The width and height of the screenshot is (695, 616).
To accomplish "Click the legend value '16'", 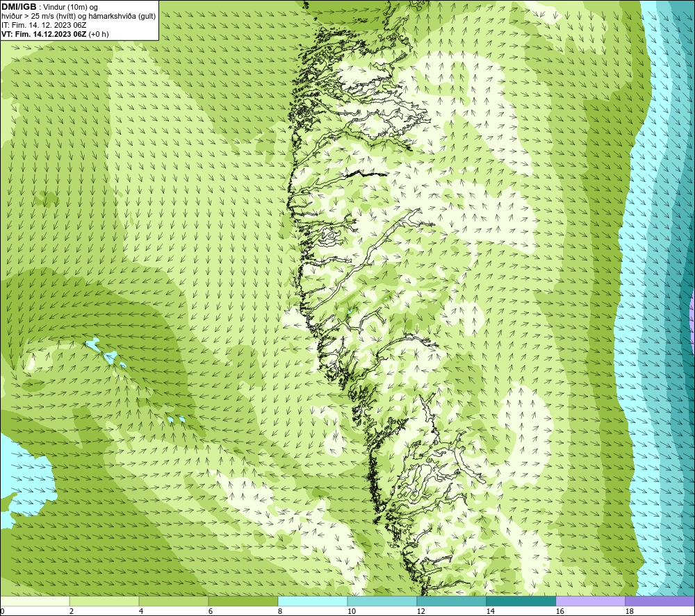I will pyautogui.click(x=559, y=611).
